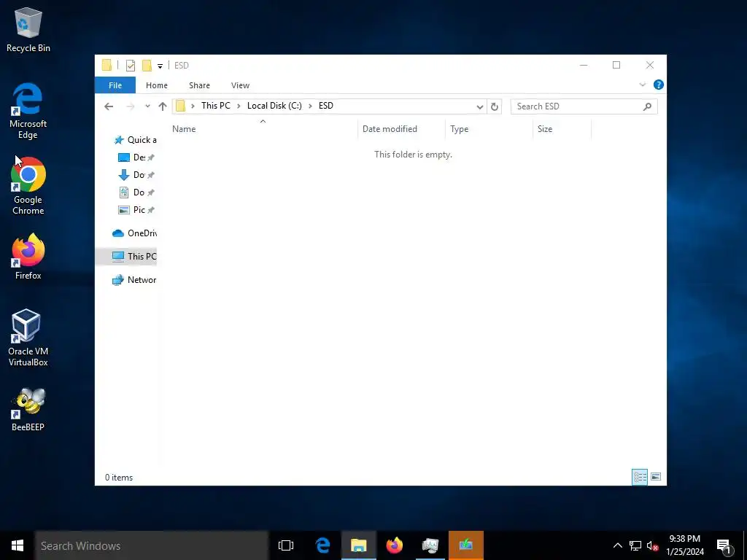The height and width of the screenshot is (560, 747).
Task: Refresh the ESD folder
Action: coord(495,106)
